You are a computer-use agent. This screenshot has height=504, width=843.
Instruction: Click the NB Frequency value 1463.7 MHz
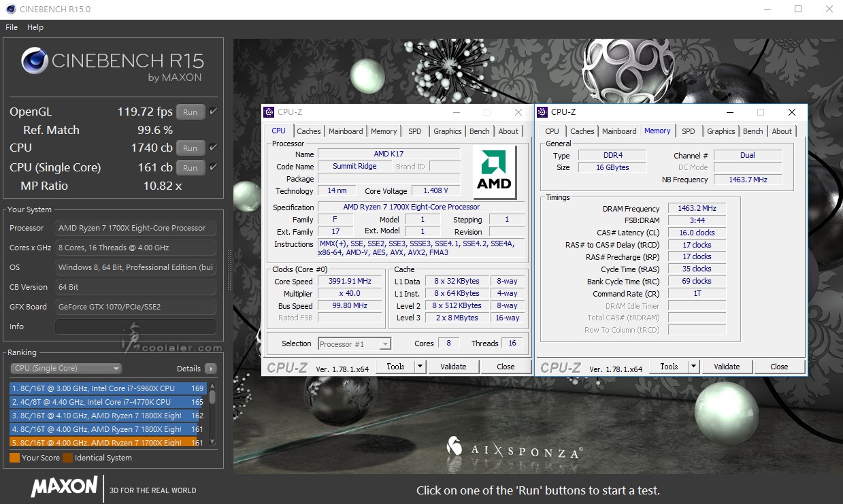[x=747, y=180]
